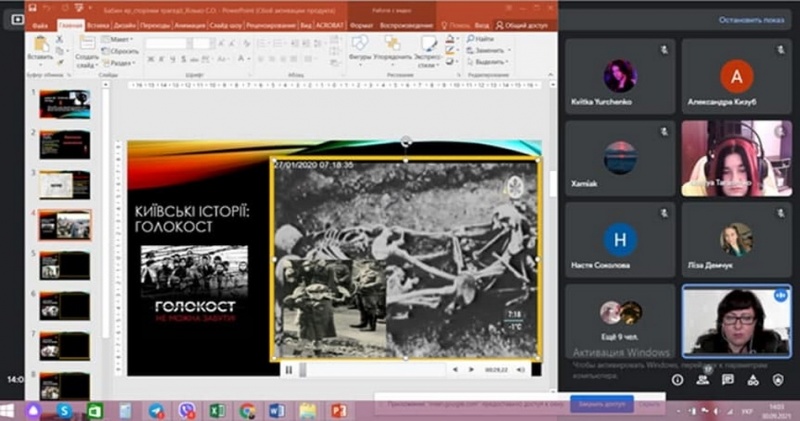Screen dimensions: 800x421
Task: Open Meet meeting info icon
Action: (x=677, y=380)
